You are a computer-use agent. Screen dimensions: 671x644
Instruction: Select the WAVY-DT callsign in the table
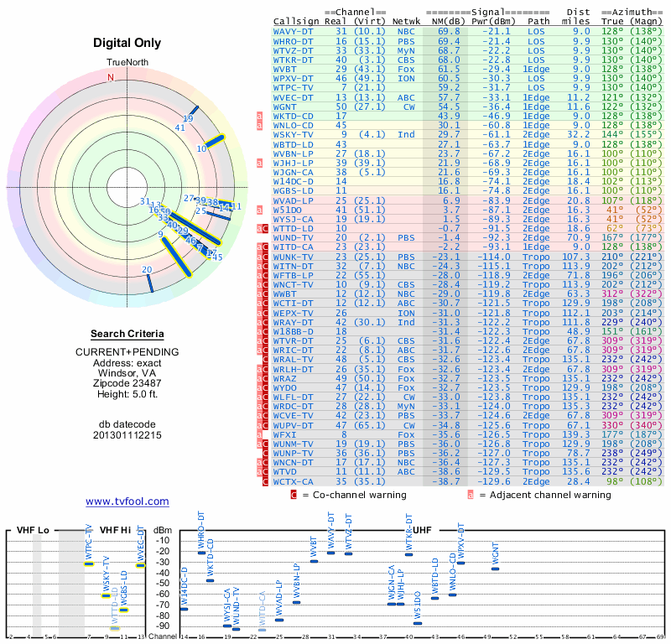pos(293,32)
